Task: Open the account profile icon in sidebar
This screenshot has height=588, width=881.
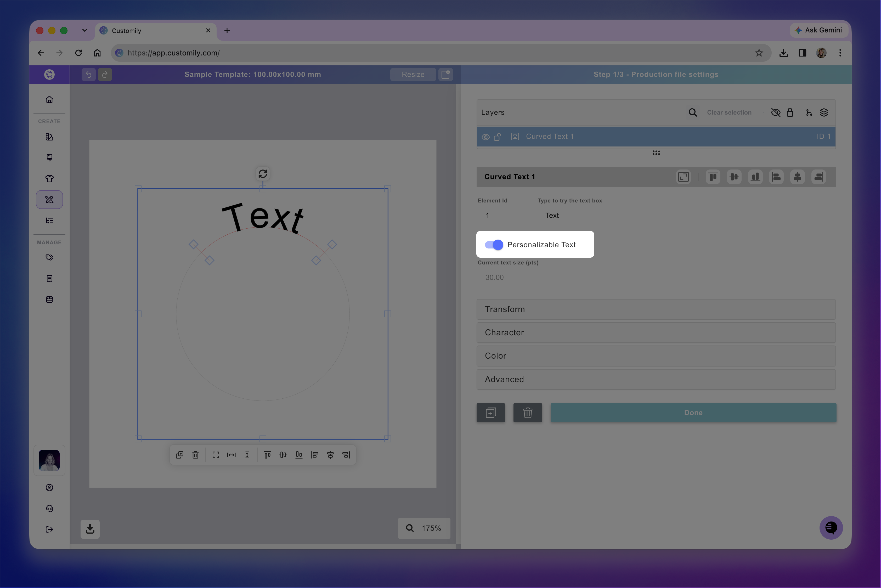Action: point(49,488)
